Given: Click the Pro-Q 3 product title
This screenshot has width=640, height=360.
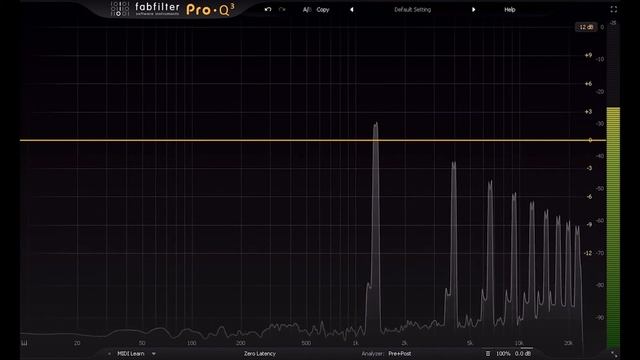Looking at the screenshot, I should (x=210, y=9).
